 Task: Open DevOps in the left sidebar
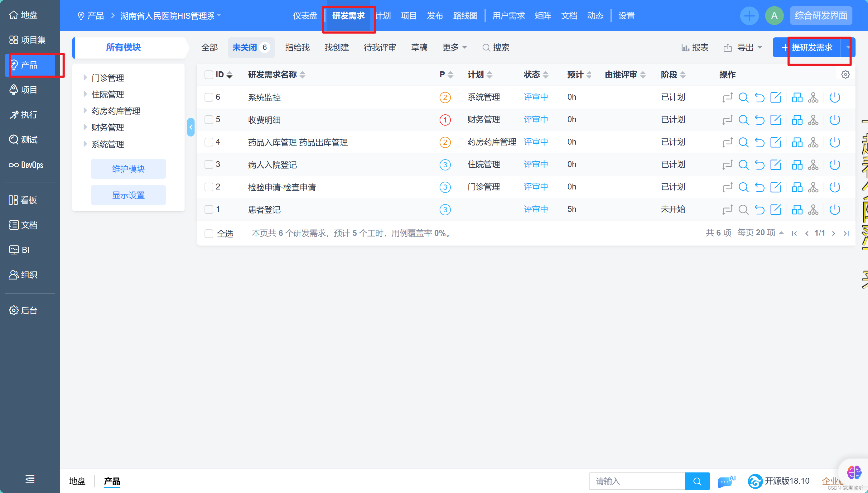pyautogui.click(x=27, y=165)
